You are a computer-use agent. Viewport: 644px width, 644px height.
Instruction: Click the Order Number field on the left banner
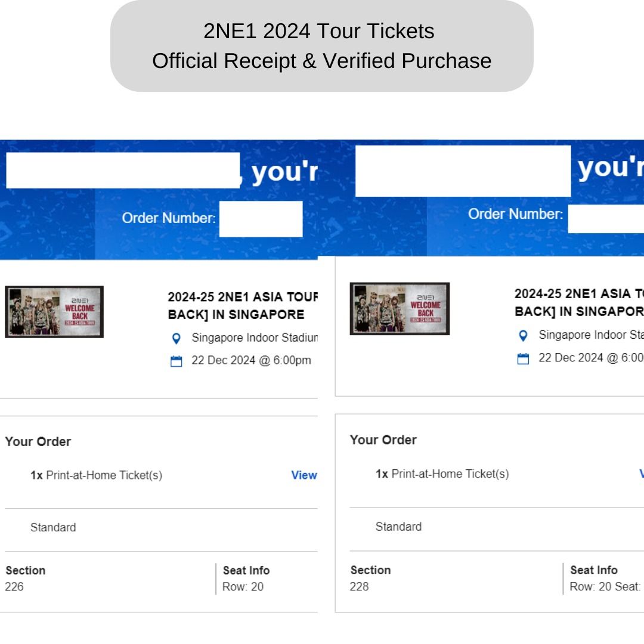click(261, 218)
